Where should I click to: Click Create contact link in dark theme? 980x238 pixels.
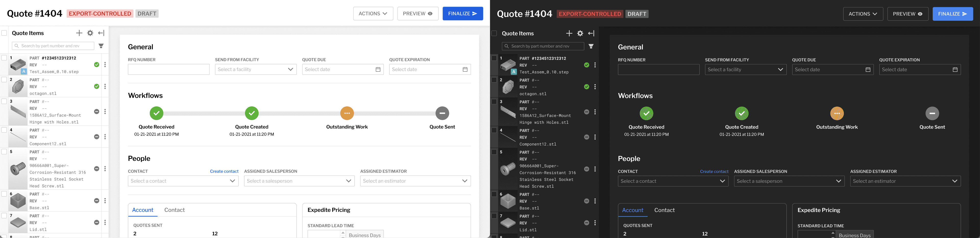[714, 171]
